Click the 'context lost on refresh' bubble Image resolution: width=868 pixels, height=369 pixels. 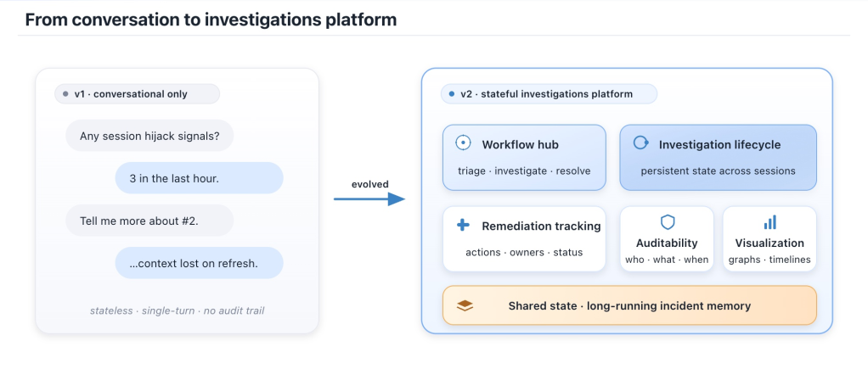(200, 263)
